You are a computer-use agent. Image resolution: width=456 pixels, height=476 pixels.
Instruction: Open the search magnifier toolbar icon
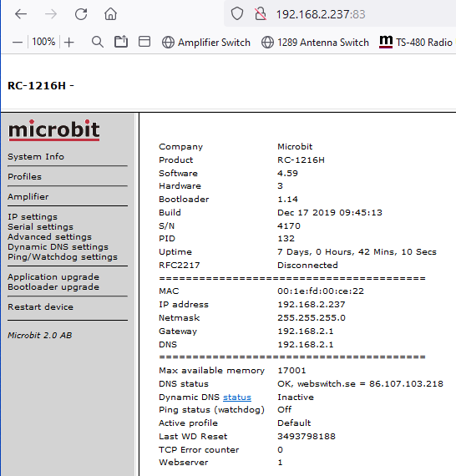tap(98, 42)
